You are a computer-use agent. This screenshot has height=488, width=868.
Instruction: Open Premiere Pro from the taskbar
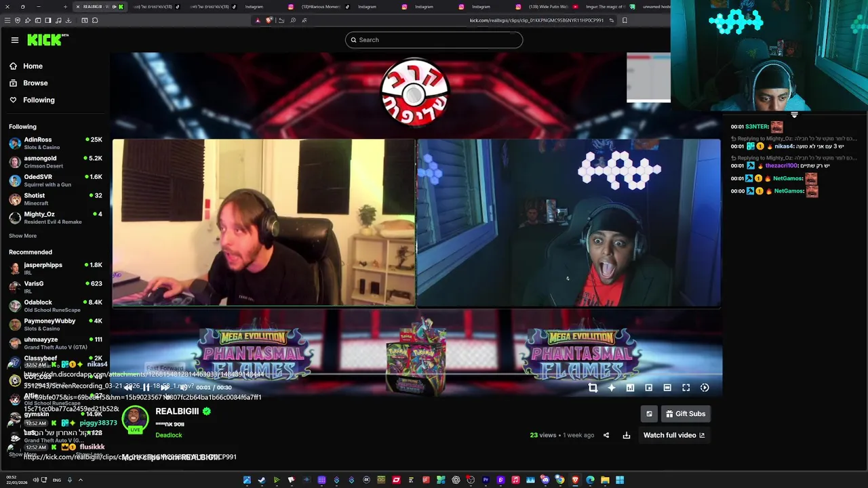pos(486,480)
